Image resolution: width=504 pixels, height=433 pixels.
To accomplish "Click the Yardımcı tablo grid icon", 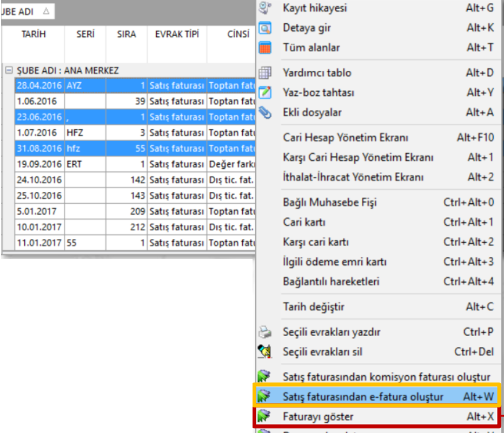I will [264, 72].
